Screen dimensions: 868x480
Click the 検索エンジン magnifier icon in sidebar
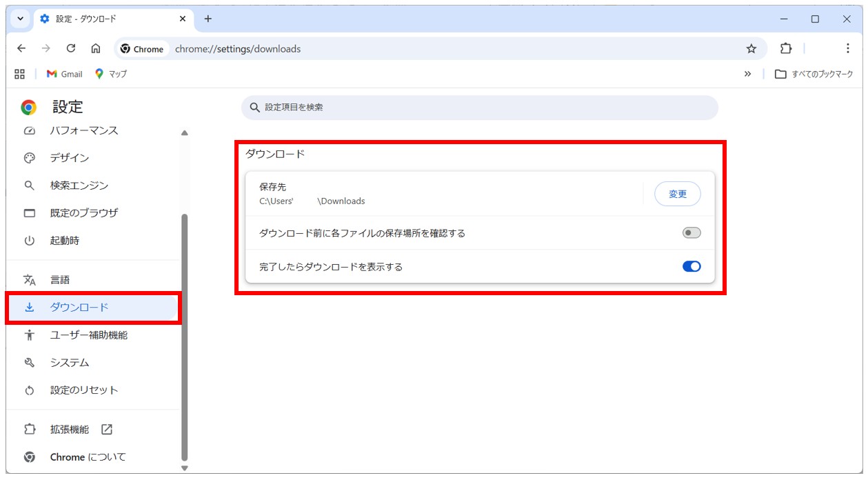click(29, 186)
